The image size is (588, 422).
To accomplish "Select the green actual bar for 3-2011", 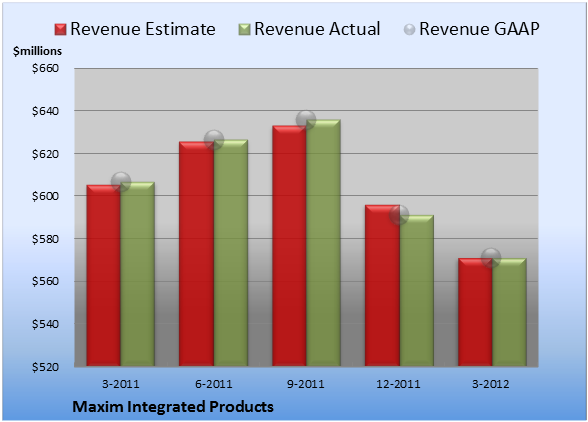I will click(138, 274).
